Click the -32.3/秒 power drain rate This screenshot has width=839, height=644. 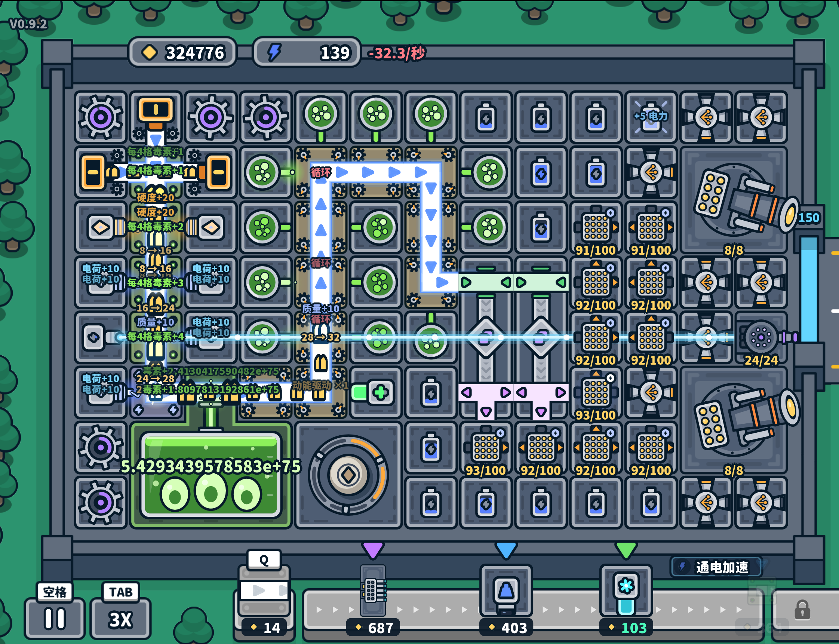tap(396, 53)
